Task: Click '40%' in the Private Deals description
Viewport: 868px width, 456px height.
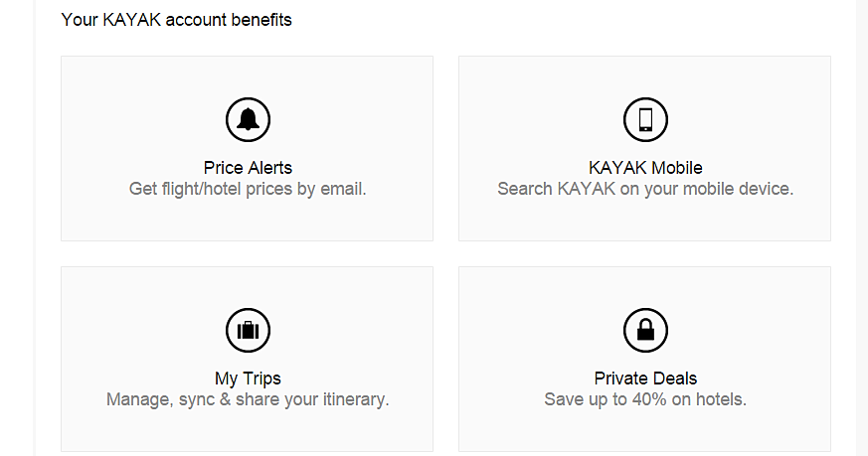Action: [x=636, y=399]
